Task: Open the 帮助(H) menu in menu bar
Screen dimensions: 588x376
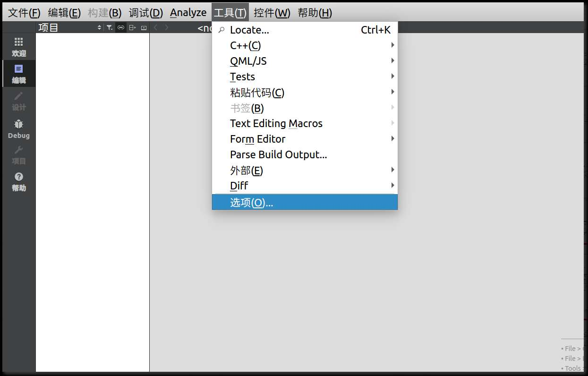Action: pos(315,13)
